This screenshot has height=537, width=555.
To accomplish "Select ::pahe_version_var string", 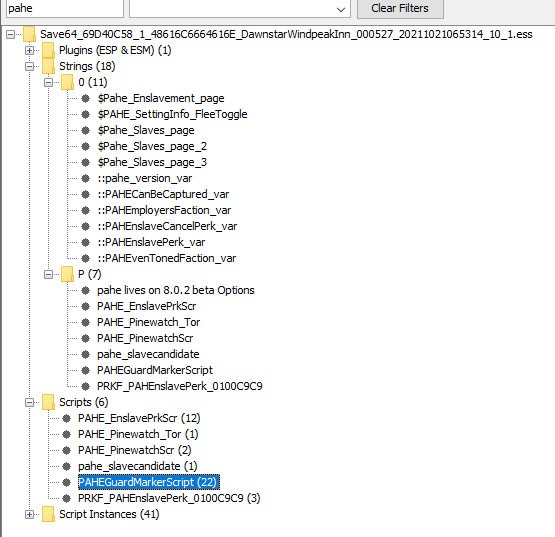I will tap(145, 178).
